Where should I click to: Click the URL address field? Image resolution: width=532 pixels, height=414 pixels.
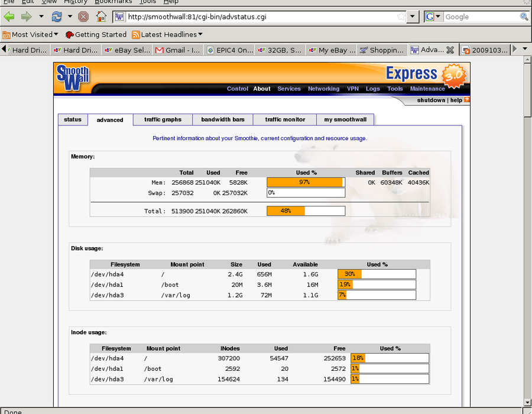tap(261, 17)
